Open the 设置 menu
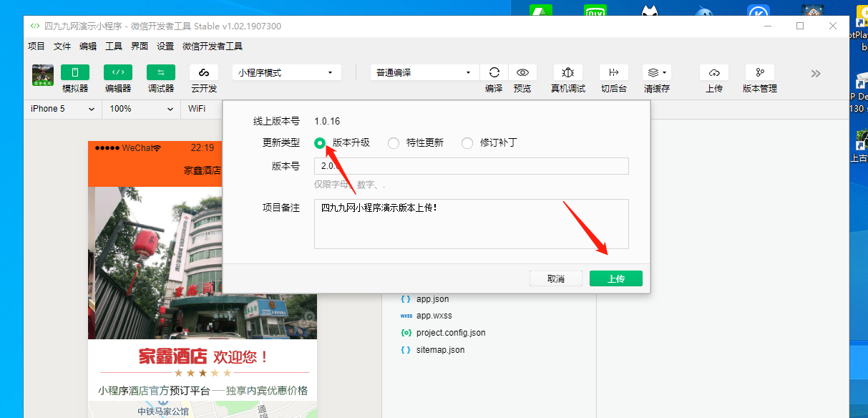The height and width of the screenshot is (418, 868). click(x=165, y=47)
